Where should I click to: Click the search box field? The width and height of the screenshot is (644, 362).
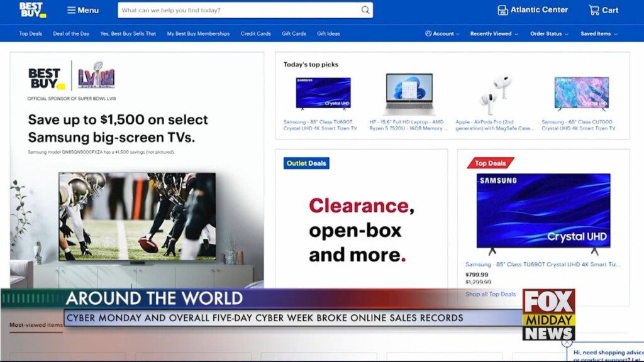[245, 10]
